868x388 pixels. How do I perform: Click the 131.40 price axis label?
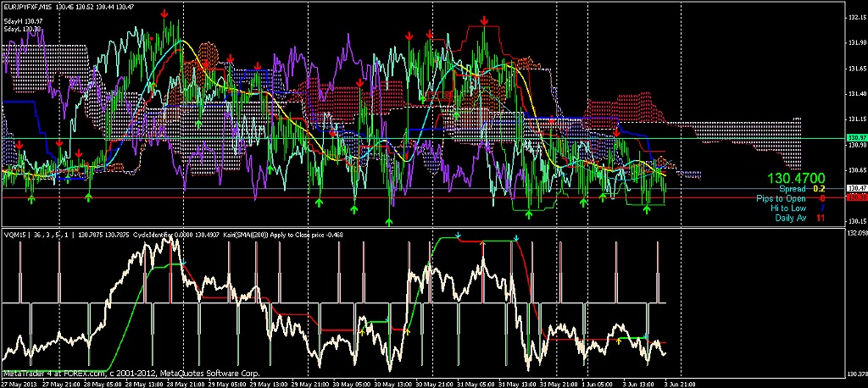click(856, 94)
